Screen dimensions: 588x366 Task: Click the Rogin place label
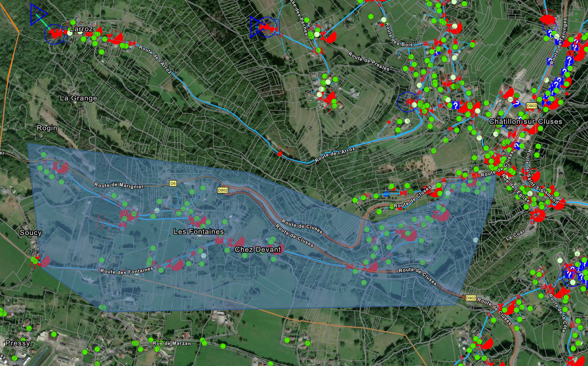pyautogui.click(x=47, y=128)
